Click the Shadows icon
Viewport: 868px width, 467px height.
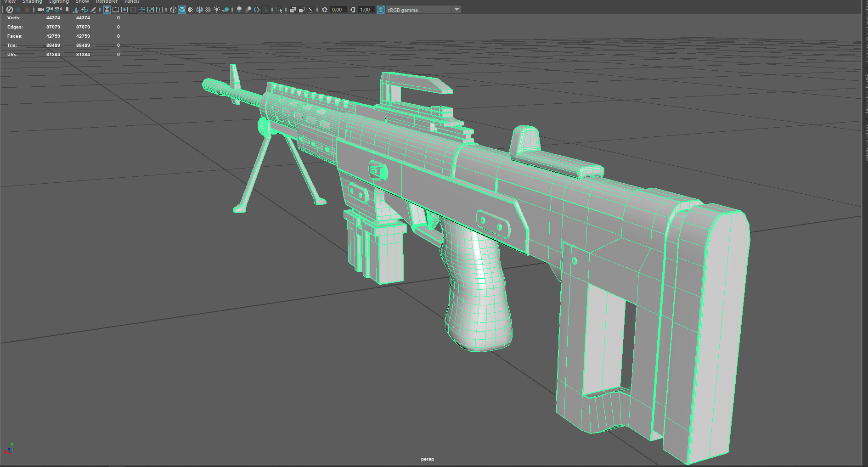click(x=225, y=10)
